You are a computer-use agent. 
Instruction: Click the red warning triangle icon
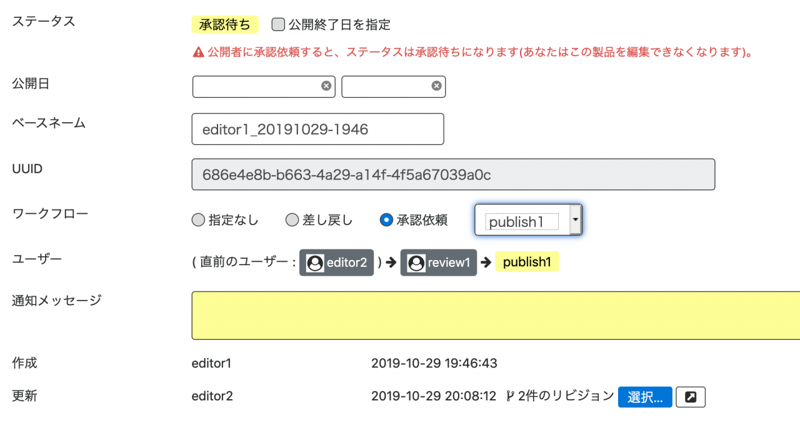[198, 52]
